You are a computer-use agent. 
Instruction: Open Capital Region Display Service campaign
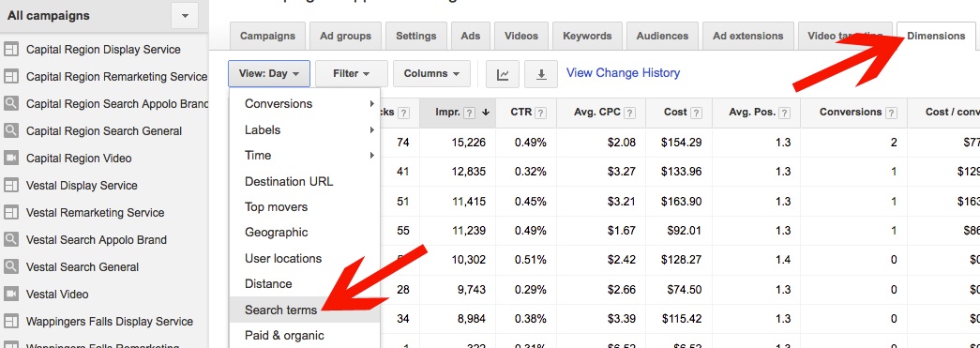click(x=103, y=50)
